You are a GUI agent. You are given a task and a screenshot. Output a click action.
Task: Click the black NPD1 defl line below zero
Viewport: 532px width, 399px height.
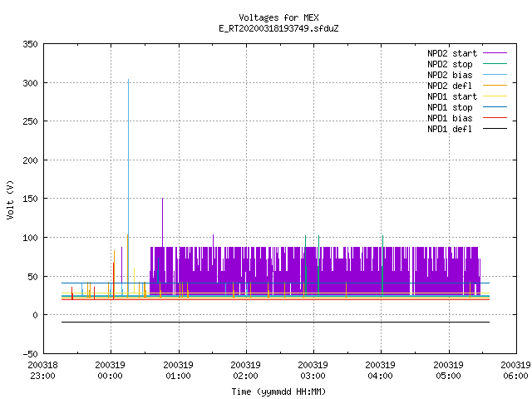click(275, 322)
